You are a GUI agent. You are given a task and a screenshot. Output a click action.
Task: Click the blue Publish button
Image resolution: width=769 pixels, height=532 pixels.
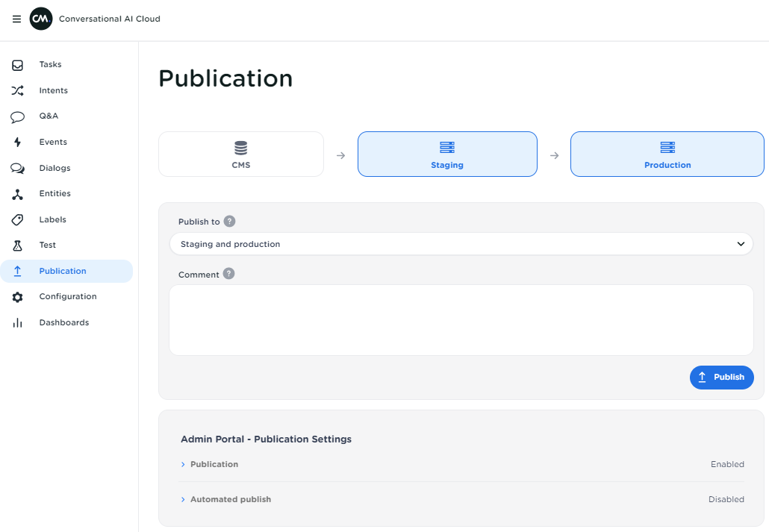click(721, 378)
